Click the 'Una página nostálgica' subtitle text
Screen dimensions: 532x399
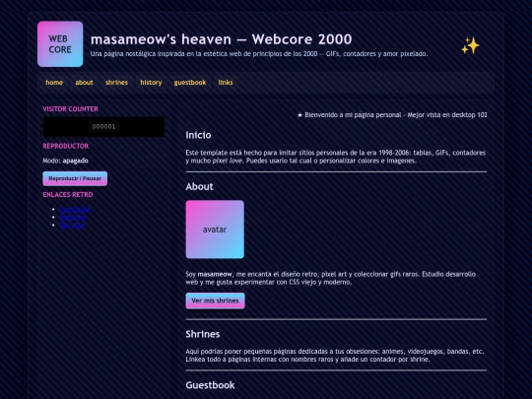tap(259, 54)
